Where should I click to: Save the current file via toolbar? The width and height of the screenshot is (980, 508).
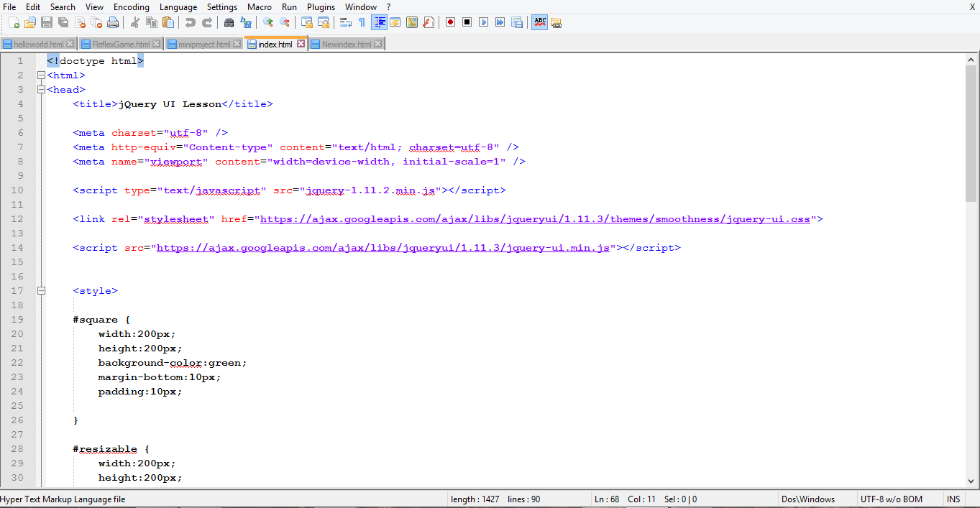tap(46, 22)
